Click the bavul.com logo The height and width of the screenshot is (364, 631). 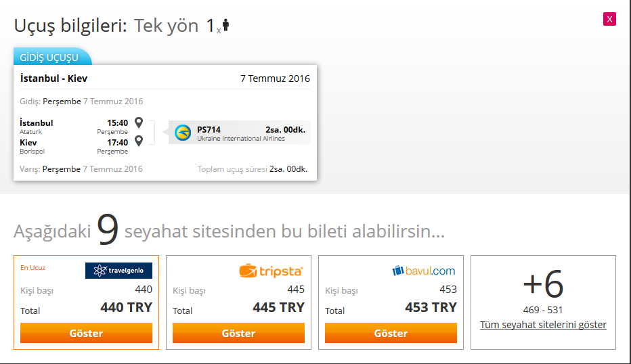(x=424, y=271)
